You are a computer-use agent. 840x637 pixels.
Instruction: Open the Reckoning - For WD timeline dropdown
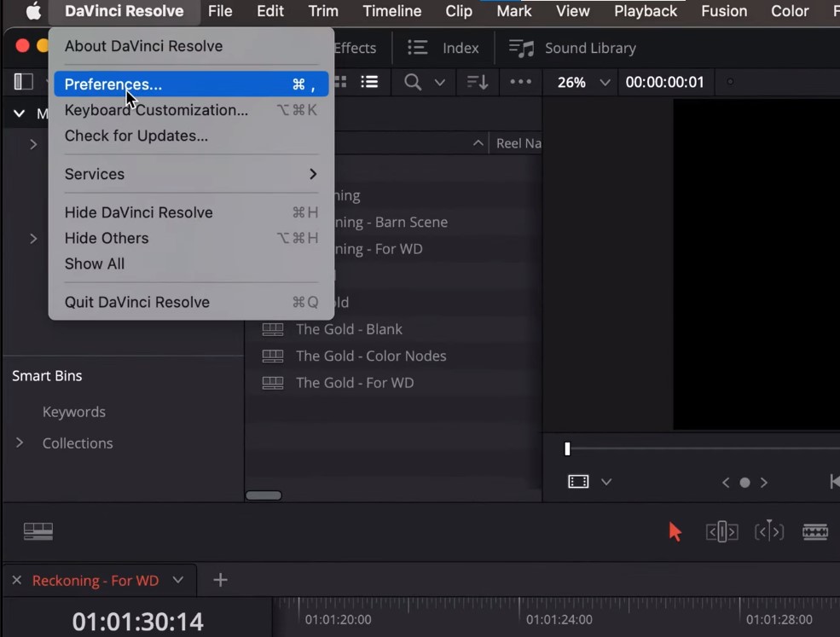tap(178, 580)
